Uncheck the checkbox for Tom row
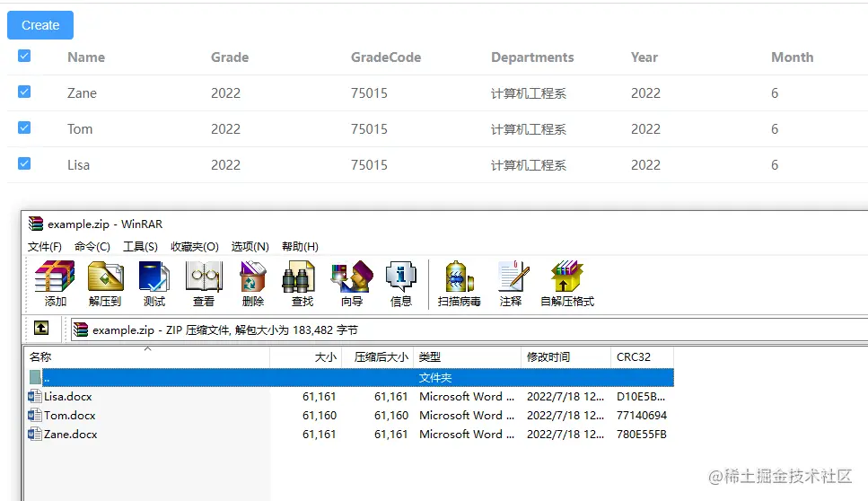The height and width of the screenshot is (501, 868). 24,127
